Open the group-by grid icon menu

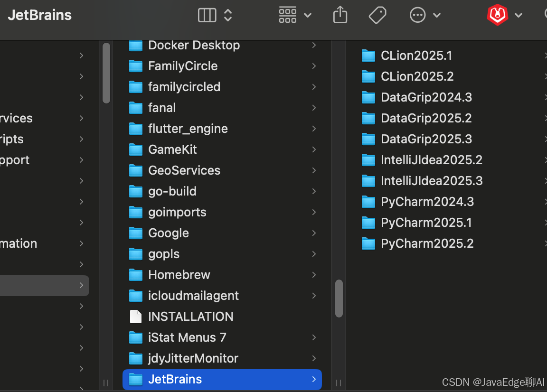point(287,15)
